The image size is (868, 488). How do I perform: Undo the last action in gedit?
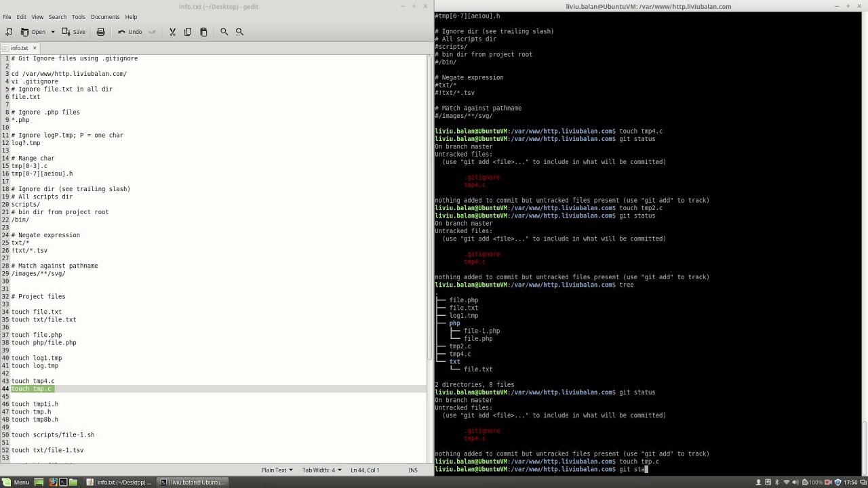pos(130,32)
